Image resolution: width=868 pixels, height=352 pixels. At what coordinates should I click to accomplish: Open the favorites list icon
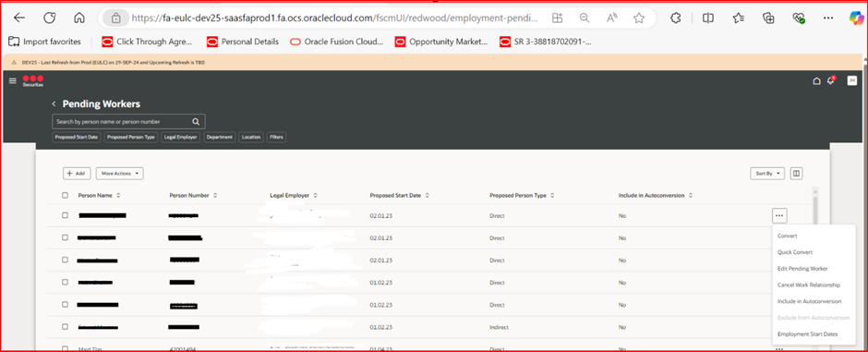(x=739, y=18)
